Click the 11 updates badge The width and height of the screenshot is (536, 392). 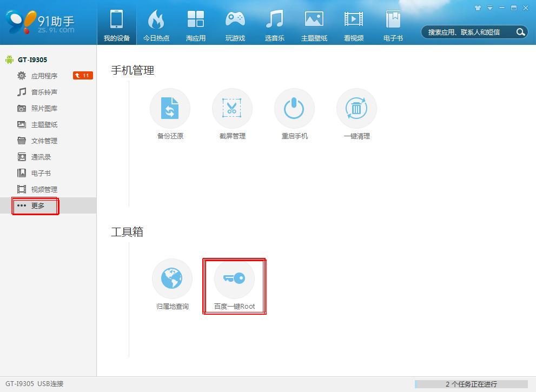coord(83,76)
